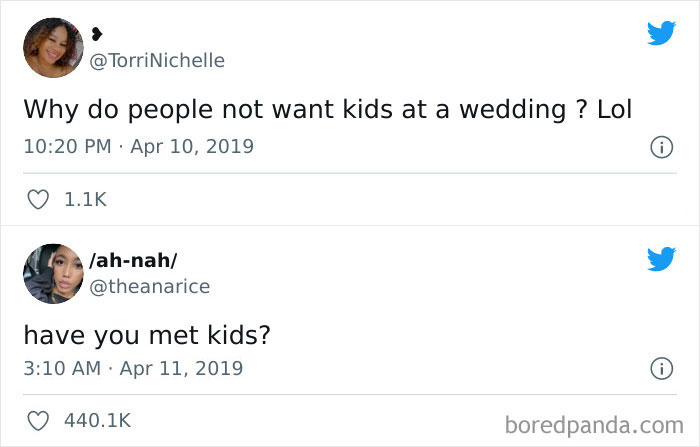The width and height of the screenshot is (700, 447).
Task: Click the Twitter bird icon on theanarice's tweet
Action: (661, 260)
